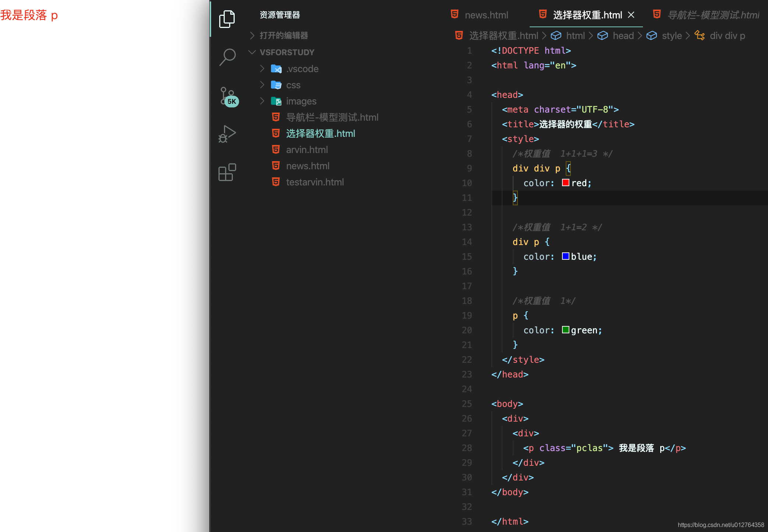Open the Extensions view icon
Image resolution: width=768 pixels, height=532 pixels.
(227, 172)
